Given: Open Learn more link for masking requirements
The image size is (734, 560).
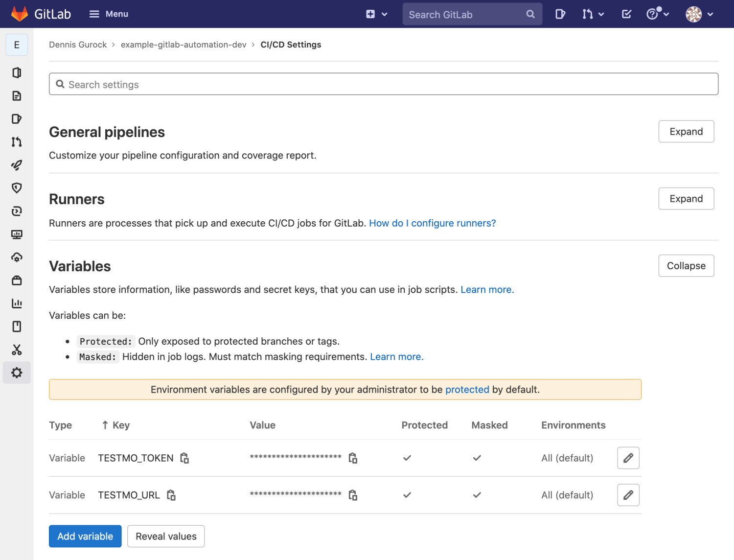Looking at the screenshot, I should (x=397, y=357).
